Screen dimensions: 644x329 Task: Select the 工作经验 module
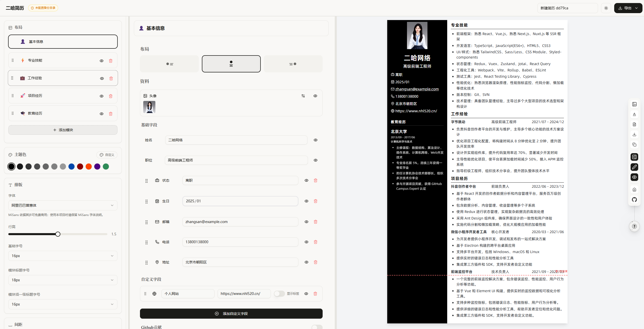pyautogui.click(x=63, y=78)
